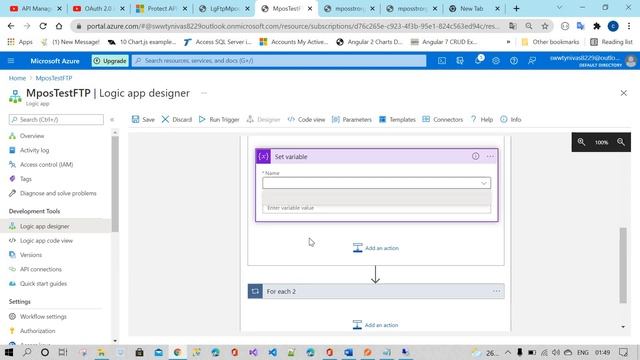The width and height of the screenshot is (640, 360).
Task: Click the Upgrade button
Action: point(110,61)
